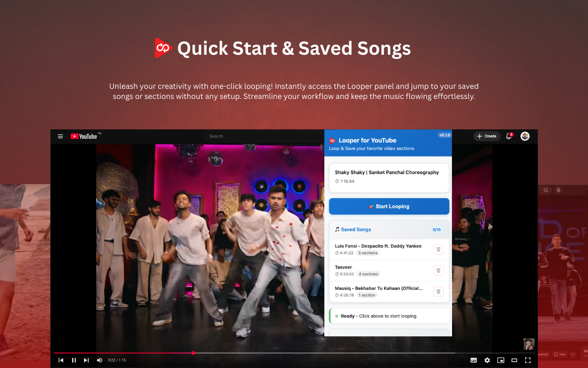The image size is (588, 368).
Task: Open the playback settings gear menu
Action: pos(487,360)
